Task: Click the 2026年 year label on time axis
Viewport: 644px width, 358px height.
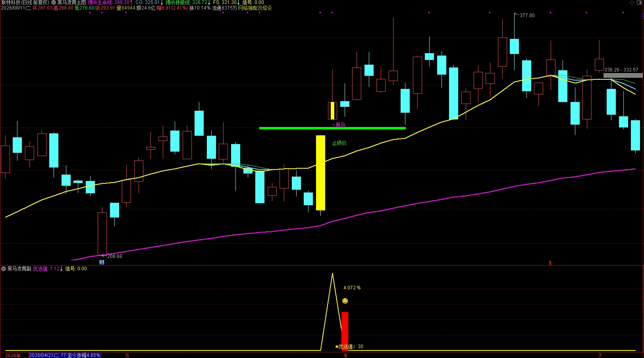Action: point(13,355)
